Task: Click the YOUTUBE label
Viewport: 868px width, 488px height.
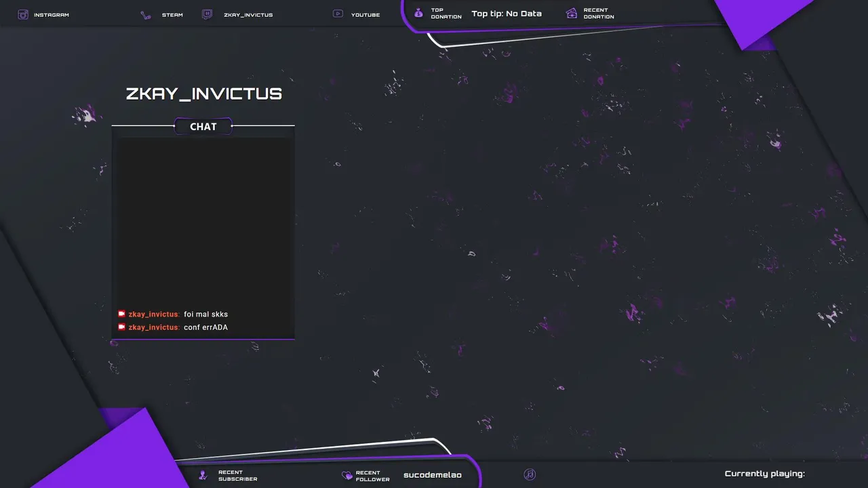Action: tap(366, 15)
